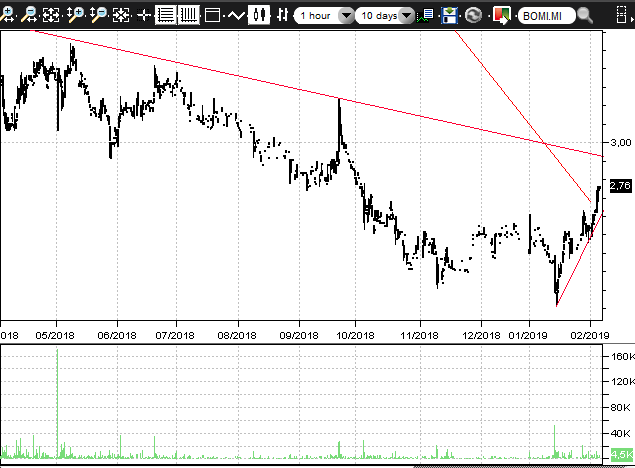Click the 10/2018 date axis label
Image resolution: width=635 pixels, height=468 pixels.
355,336
